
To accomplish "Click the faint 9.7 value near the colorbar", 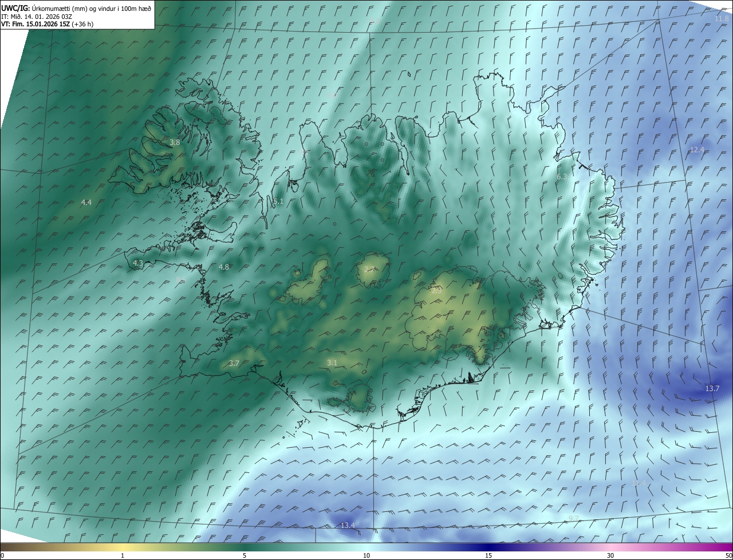I will coord(574,518).
